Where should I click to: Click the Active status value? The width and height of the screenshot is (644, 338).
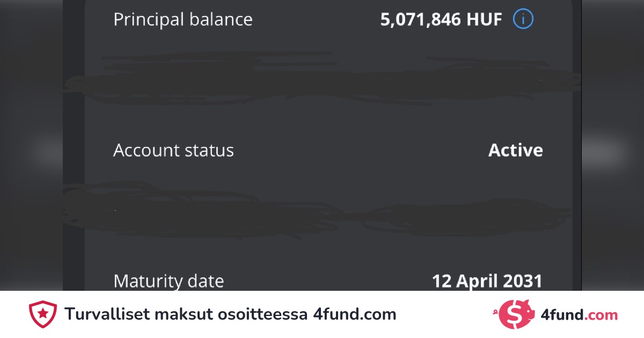pyautogui.click(x=515, y=151)
